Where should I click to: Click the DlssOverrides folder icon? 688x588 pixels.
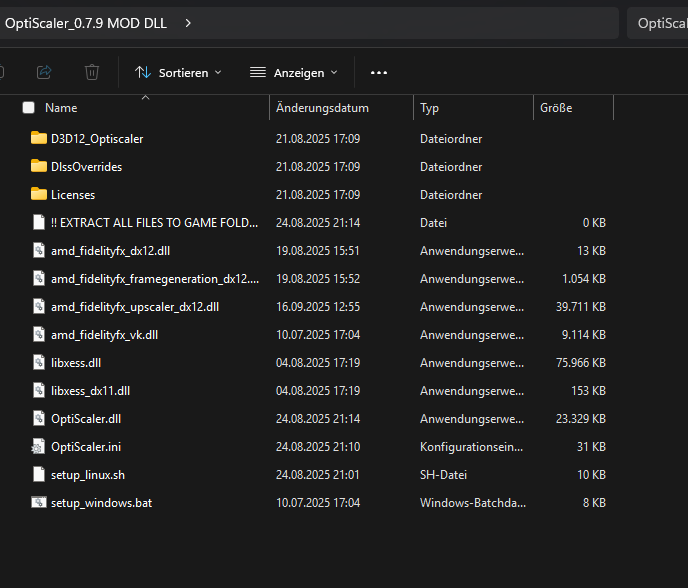[x=39, y=166]
